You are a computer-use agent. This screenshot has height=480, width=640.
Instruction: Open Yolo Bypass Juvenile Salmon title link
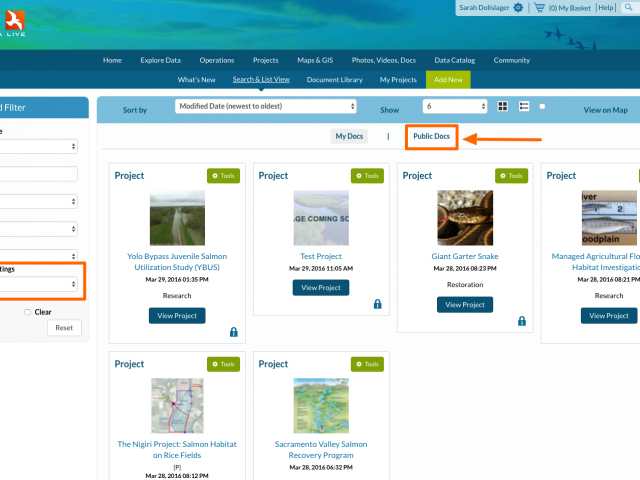[177, 262]
